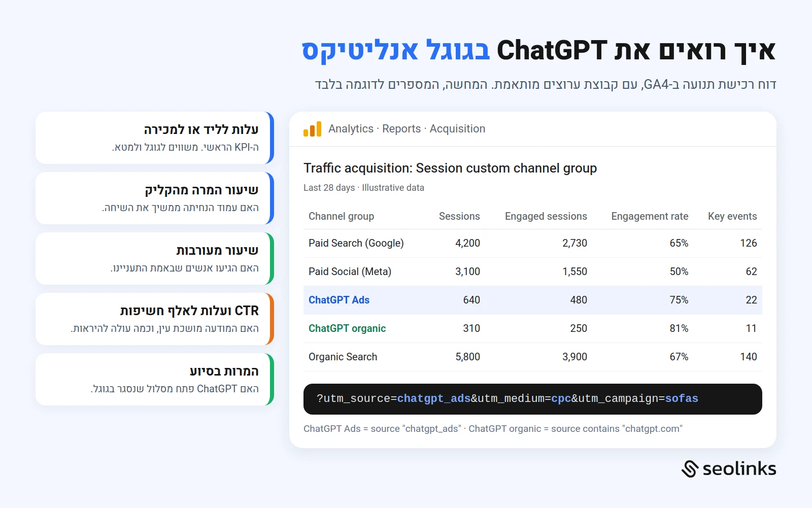
Task: Select the 'עלות לליד או למכירה' card
Action: point(155,138)
